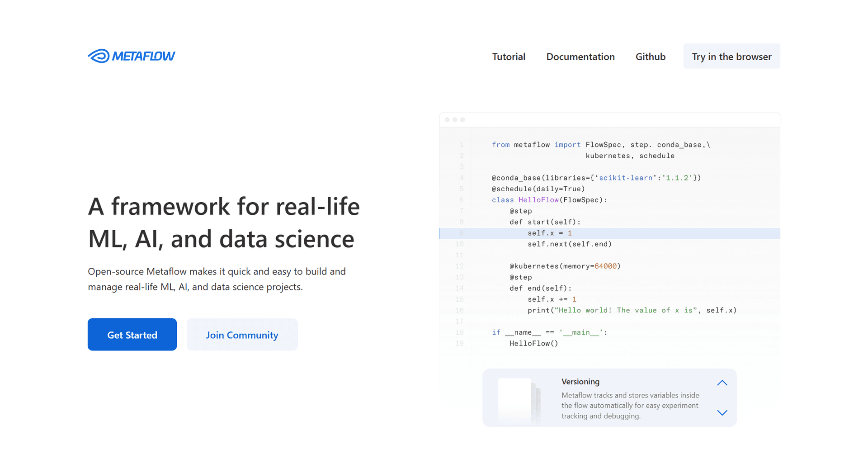Screen dimensions: 868x459
Task: Click the @schedule(daily=True) decorator line
Action: [x=538, y=189]
